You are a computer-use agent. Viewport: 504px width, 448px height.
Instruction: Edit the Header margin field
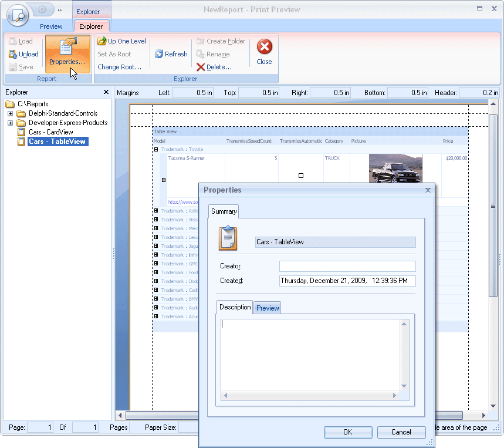[479, 93]
